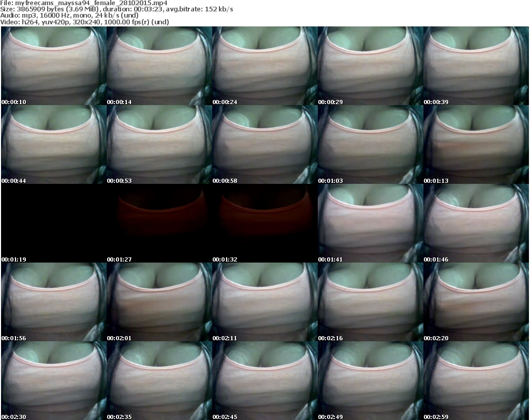The image size is (530, 420).
Task: Choose the 00:01:56 frame
Action: (54, 302)
